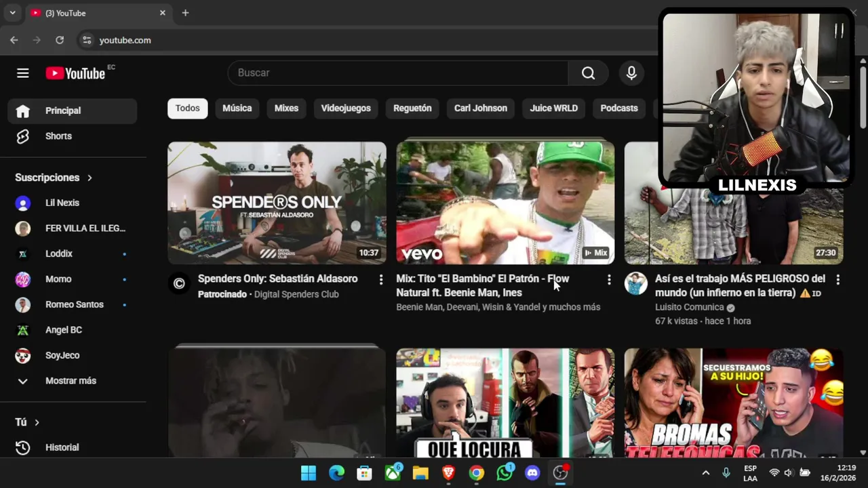This screenshot has height=488, width=868.
Task: Open Tito El Bambino vevo thumbnail
Action: [x=505, y=203]
